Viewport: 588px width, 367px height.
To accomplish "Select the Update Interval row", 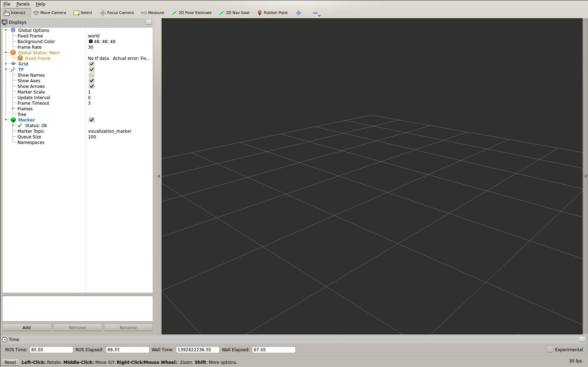I will [x=78, y=97].
